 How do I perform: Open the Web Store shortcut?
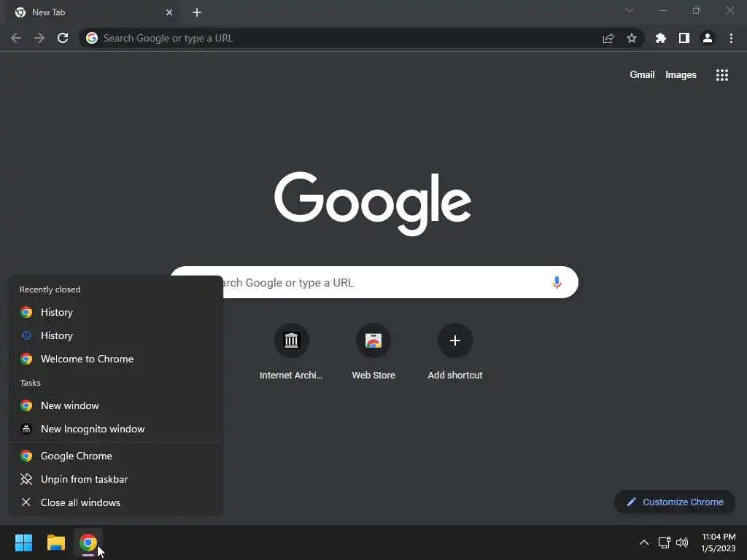[373, 352]
